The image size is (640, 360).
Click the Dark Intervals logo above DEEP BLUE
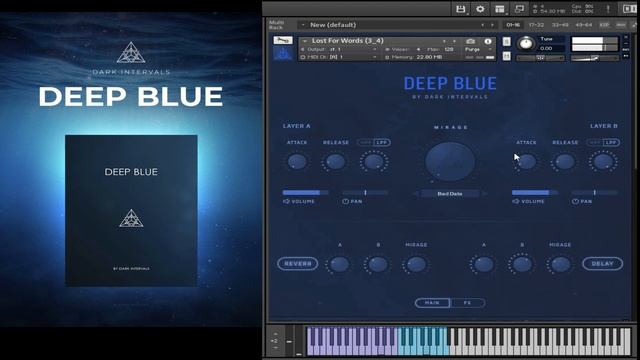pos(131,53)
